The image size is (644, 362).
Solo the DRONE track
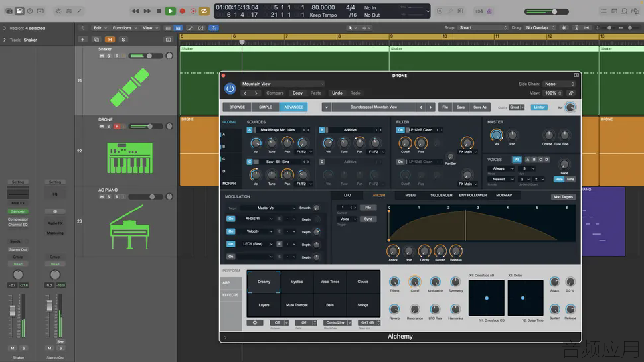click(x=108, y=126)
